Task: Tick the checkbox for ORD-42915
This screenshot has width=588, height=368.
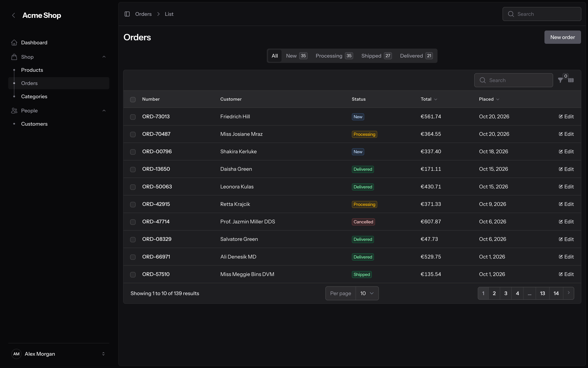Action: coord(133,204)
